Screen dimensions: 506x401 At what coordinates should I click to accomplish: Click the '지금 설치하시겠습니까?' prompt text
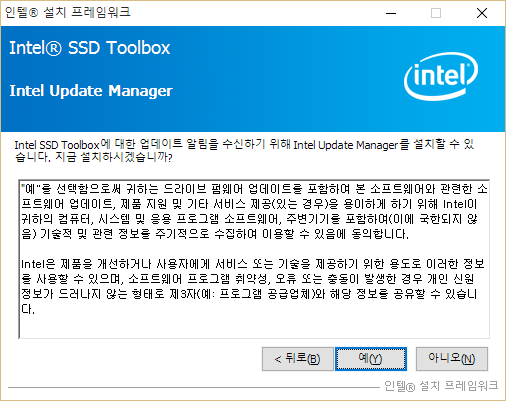point(113,157)
